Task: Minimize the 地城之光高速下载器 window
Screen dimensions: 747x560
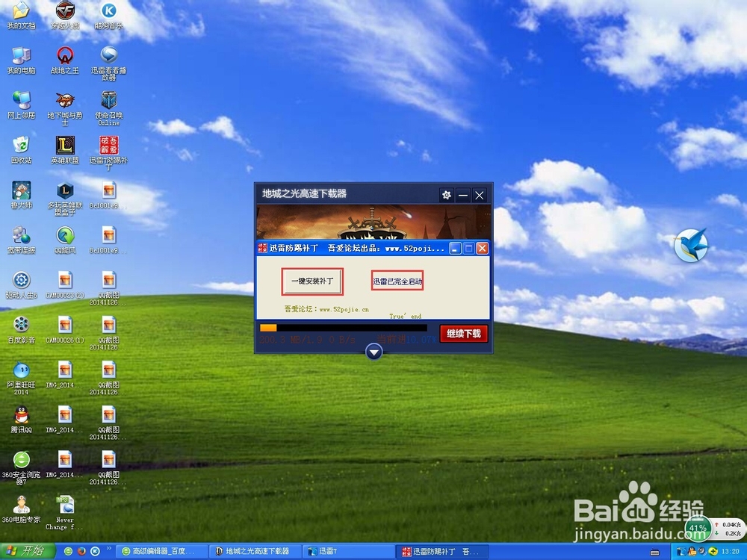Action: (x=462, y=195)
